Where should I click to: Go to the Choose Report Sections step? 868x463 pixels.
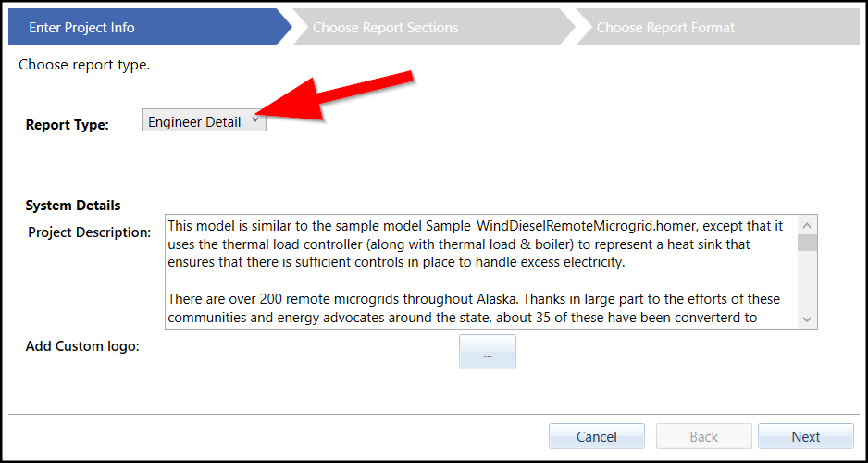click(385, 27)
